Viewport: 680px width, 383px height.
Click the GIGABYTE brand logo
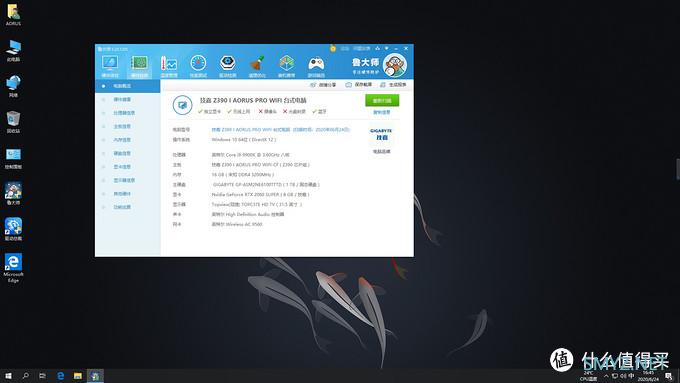[381, 134]
